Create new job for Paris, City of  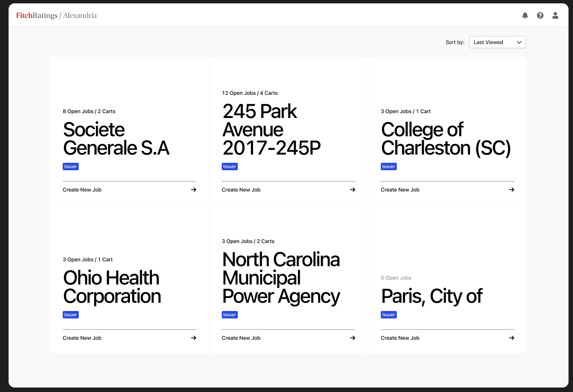tap(400, 338)
